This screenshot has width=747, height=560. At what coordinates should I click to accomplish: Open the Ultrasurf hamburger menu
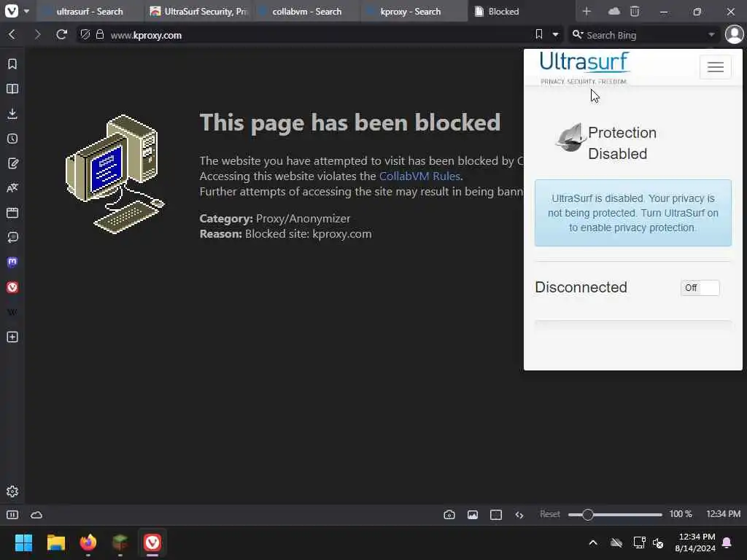[x=715, y=67]
